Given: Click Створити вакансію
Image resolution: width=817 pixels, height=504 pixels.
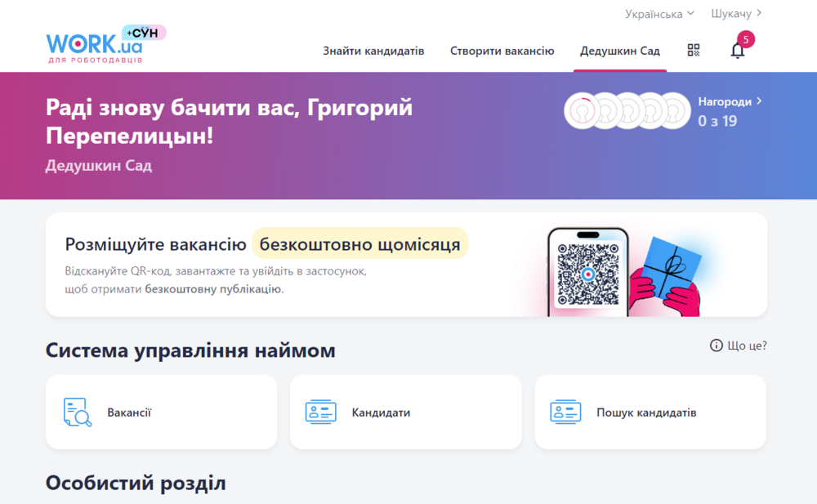Looking at the screenshot, I should click(501, 50).
